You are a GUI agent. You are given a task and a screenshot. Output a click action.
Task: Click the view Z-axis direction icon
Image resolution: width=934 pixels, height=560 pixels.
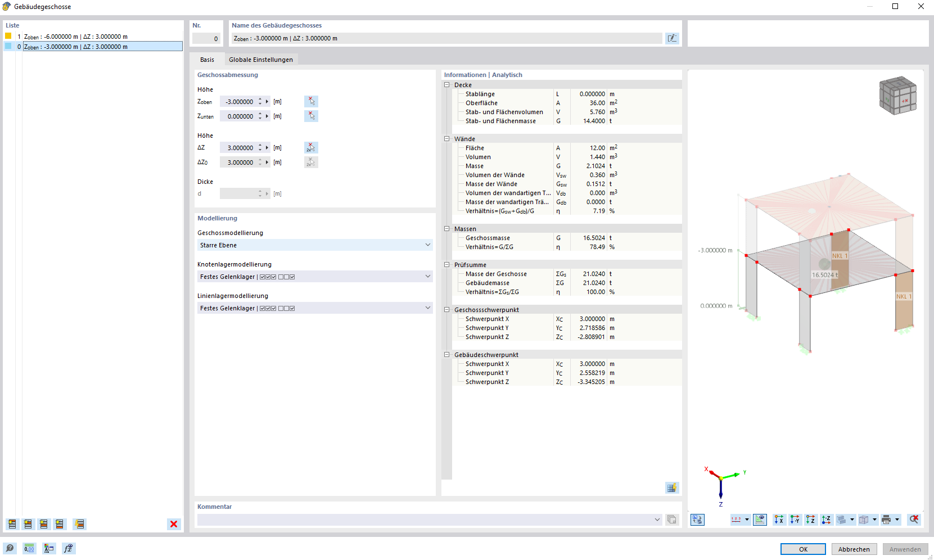[810, 520]
